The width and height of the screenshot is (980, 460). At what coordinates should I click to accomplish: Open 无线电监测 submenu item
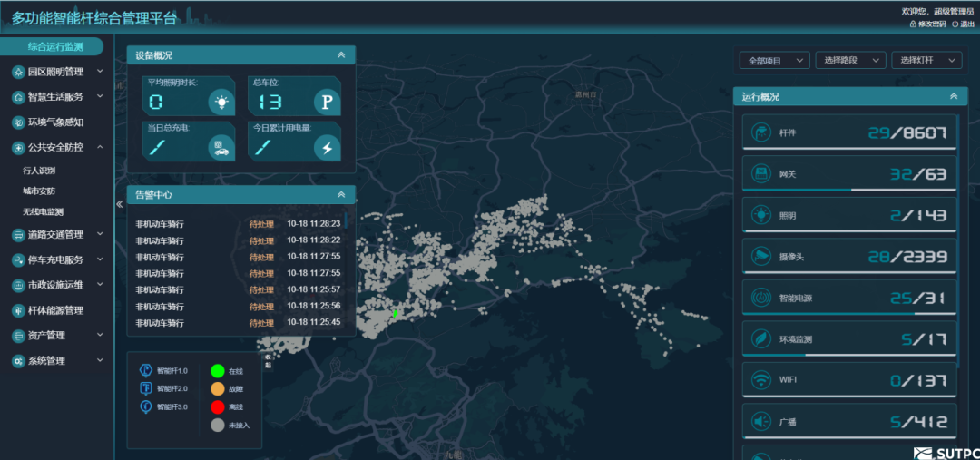coord(44,212)
